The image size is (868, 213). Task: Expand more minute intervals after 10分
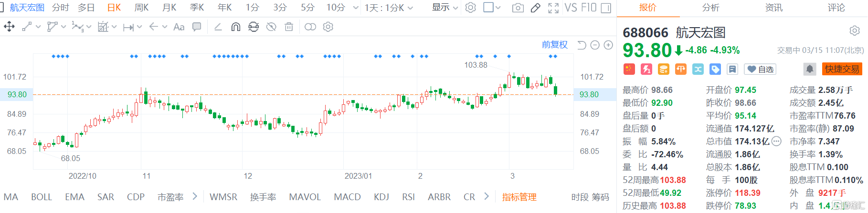(355, 8)
